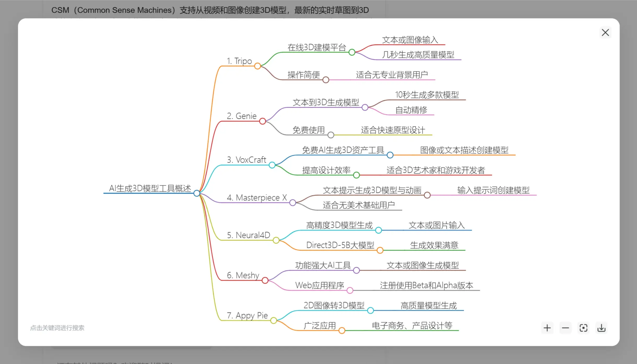Viewport: 637px width, 364px height.
Task: Close the mind map overlay
Action: coord(605,32)
